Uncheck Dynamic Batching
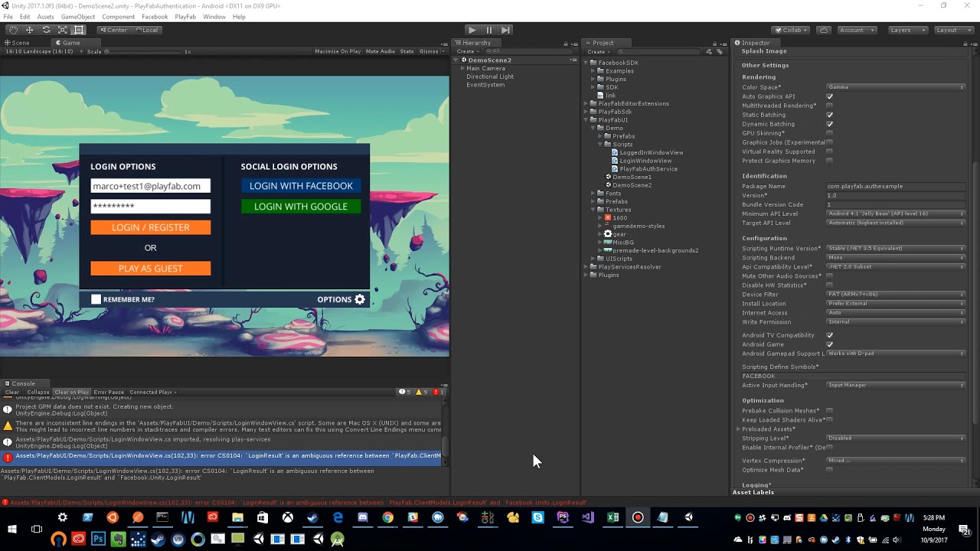Viewport: 980px width, 551px height. [829, 124]
